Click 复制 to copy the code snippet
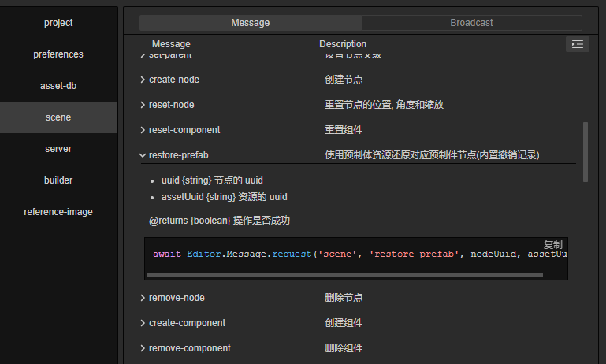The image size is (606, 364). click(x=553, y=245)
